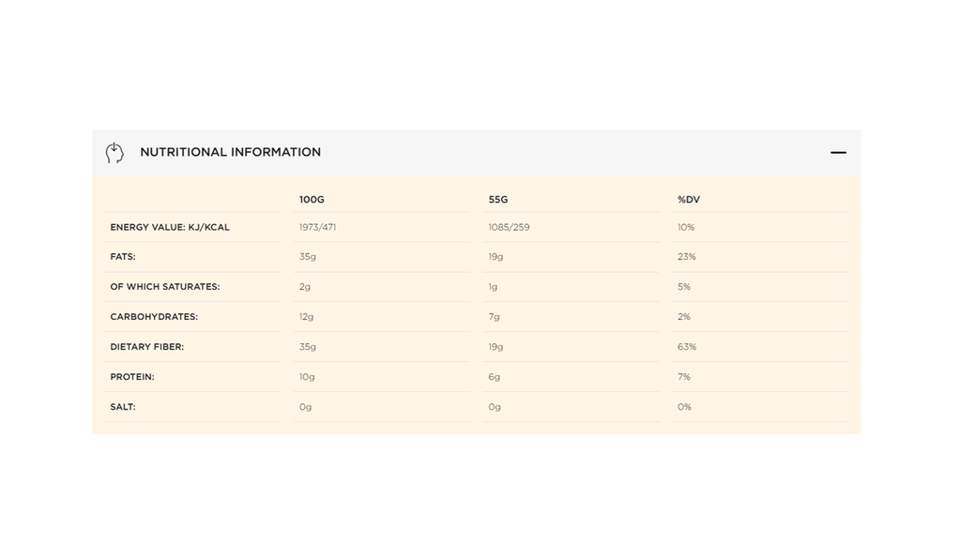The height and width of the screenshot is (560, 961).
Task: Click the Salt row label
Action: coord(123,406)
